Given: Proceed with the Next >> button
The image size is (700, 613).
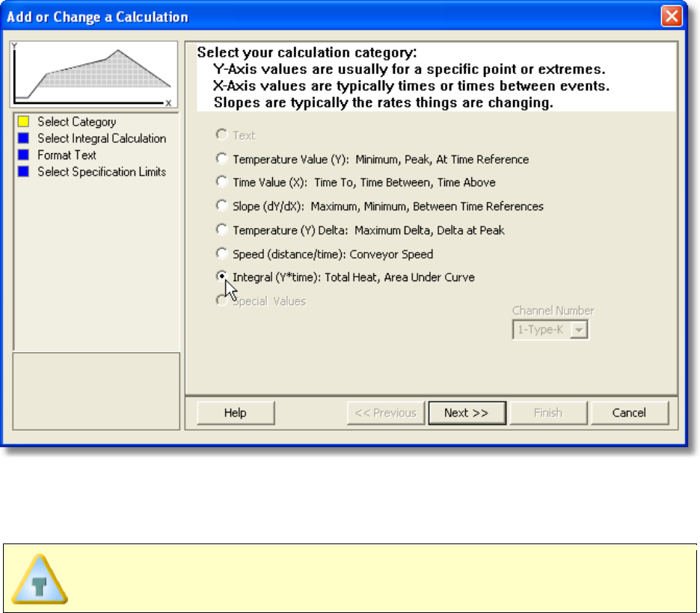Looking at the screenshot, I should coord(467,413).
